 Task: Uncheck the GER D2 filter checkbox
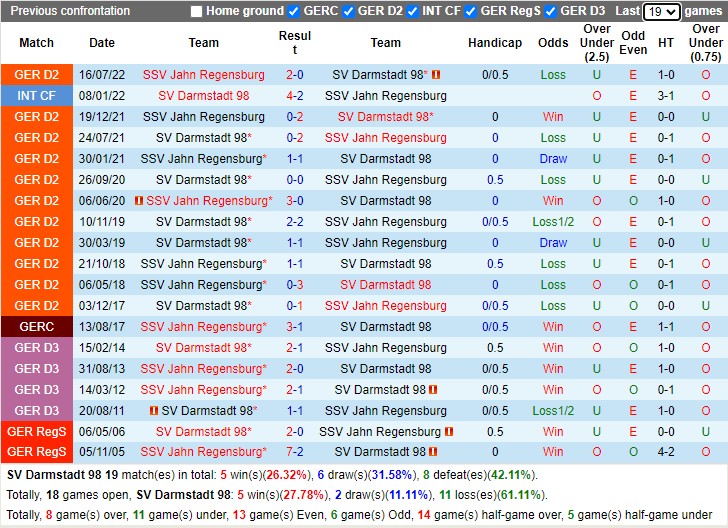(x=348, y=11)
